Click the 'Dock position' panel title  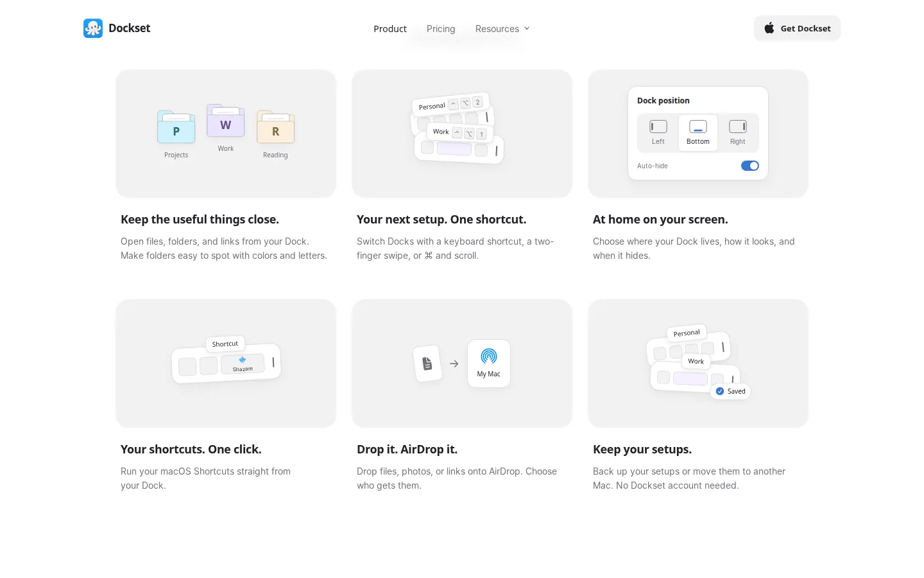pyautogui.click(x=663, y=101)
